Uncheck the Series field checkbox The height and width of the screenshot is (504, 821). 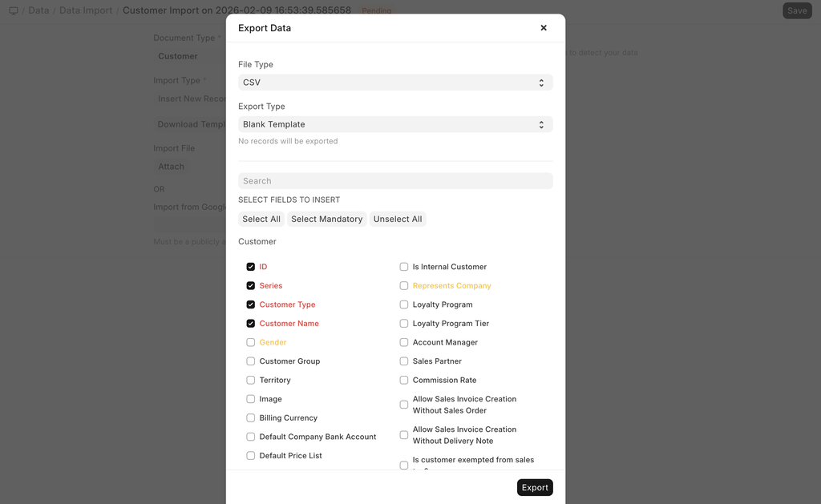tap(251, 286)
